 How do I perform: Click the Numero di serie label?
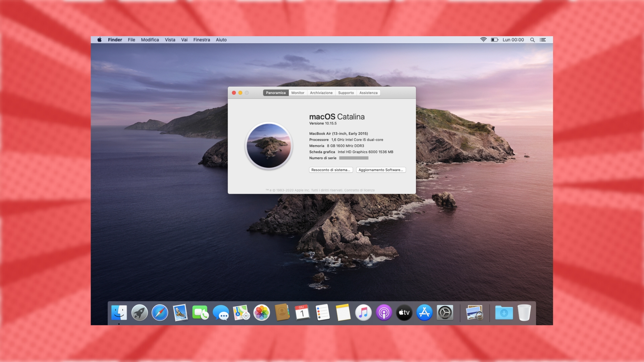[323, 158]
